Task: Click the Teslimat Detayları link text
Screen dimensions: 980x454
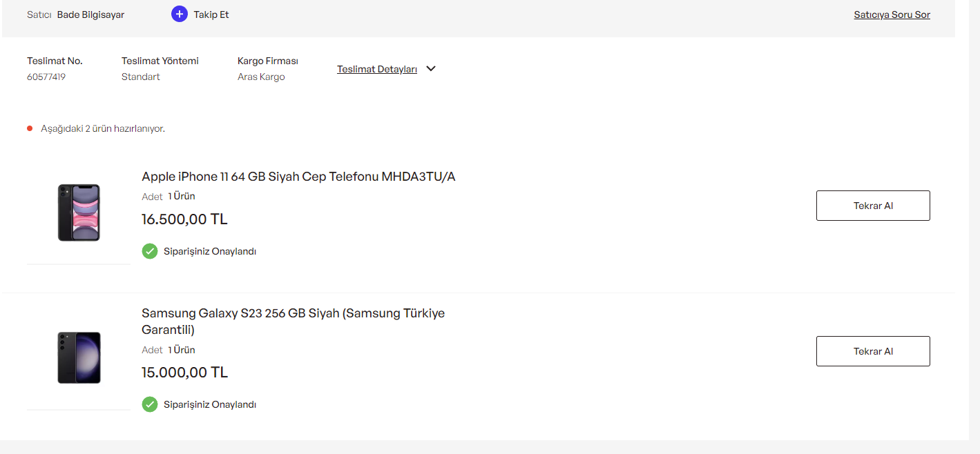Action: [x=377, y=69]
